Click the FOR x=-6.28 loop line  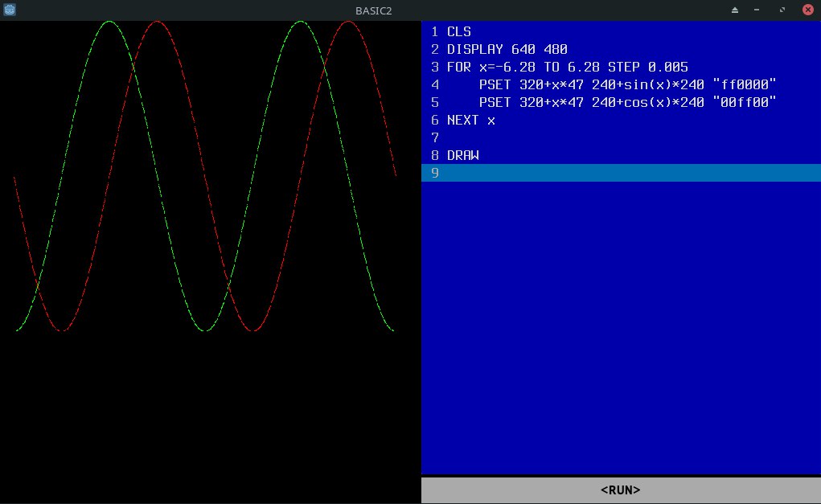[x=621, y=67]
